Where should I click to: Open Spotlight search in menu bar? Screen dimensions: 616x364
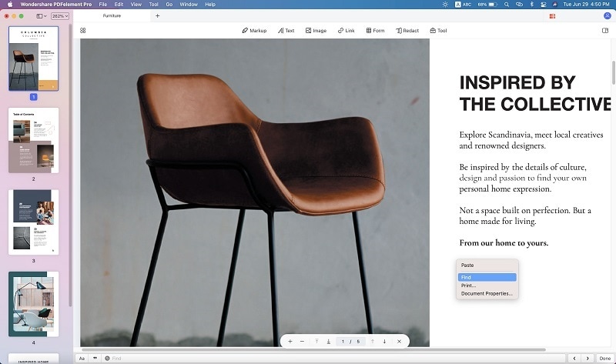click(507, 5)
